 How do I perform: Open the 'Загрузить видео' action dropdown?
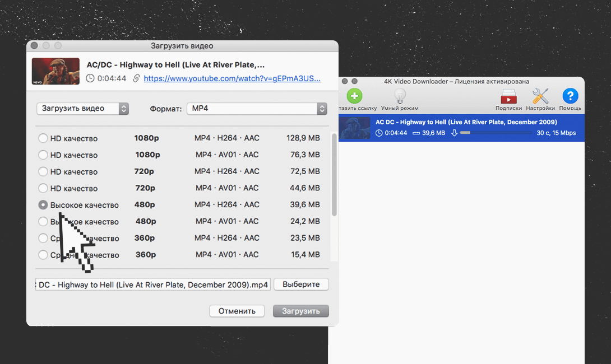click(x=82, y=109)
